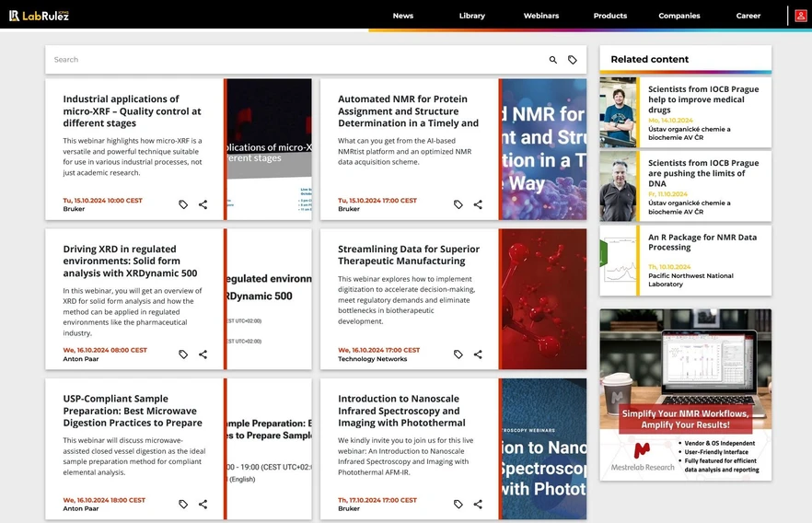Click date 'Th, 17.10.2024 17:00 CEST'

tap(377, 500)
